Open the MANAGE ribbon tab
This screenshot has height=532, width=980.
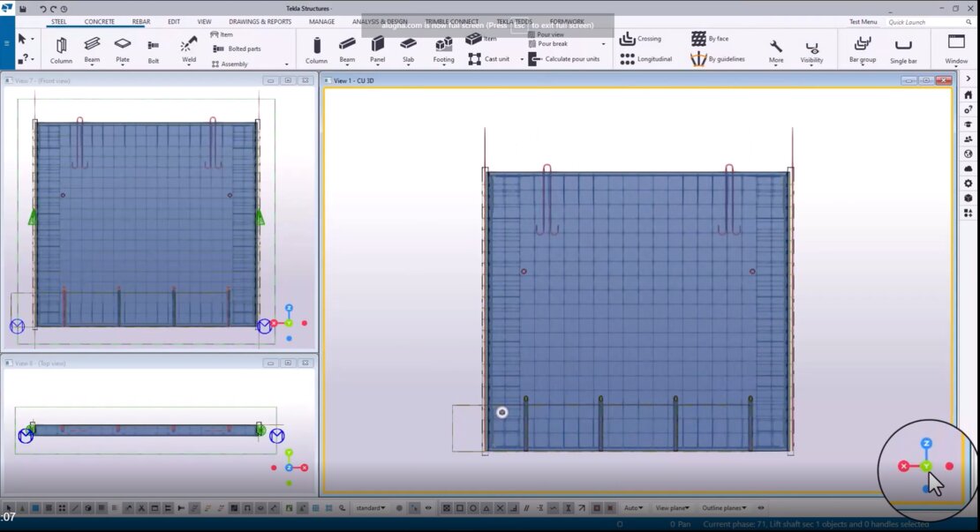[322, 21]
